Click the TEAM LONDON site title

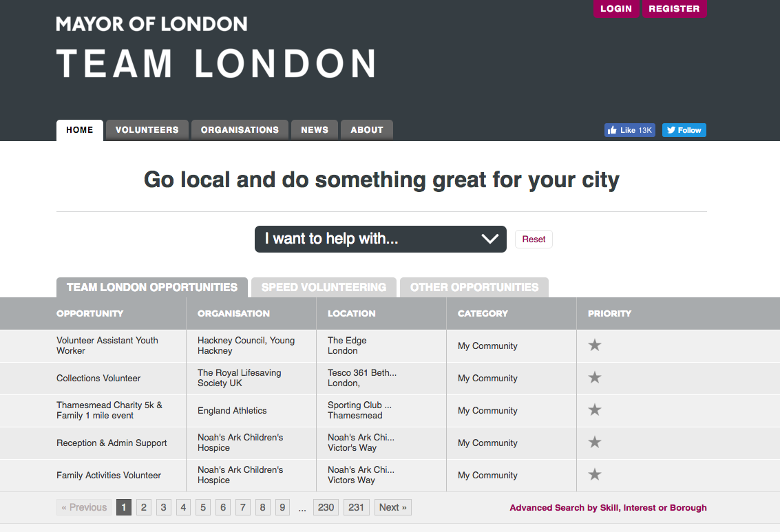(217, 63)
